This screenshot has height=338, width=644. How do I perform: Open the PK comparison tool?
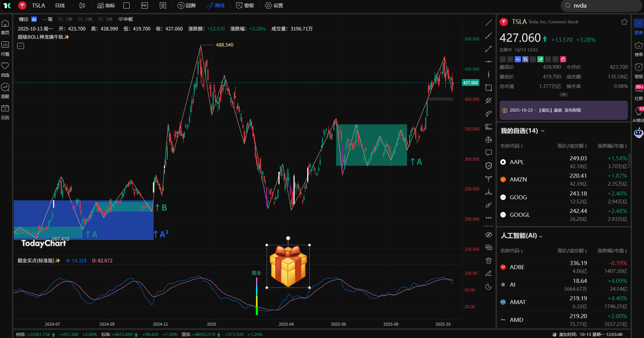(x=145, y=5)
